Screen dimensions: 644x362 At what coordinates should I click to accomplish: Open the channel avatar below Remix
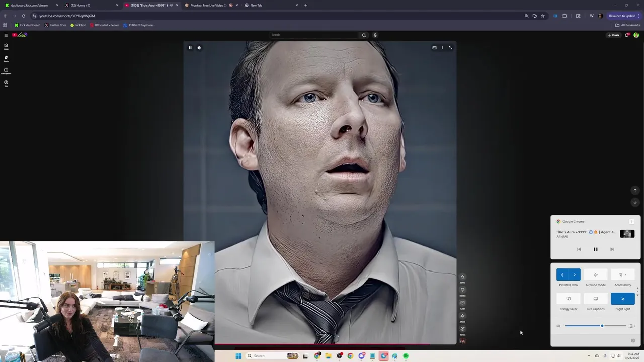click(462, 341)
